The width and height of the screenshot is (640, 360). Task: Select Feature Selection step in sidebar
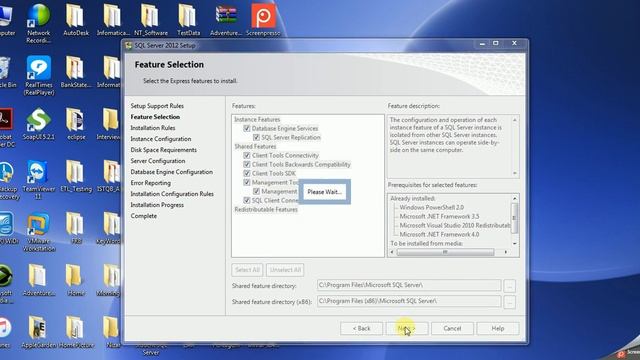[x=155, y=117]
